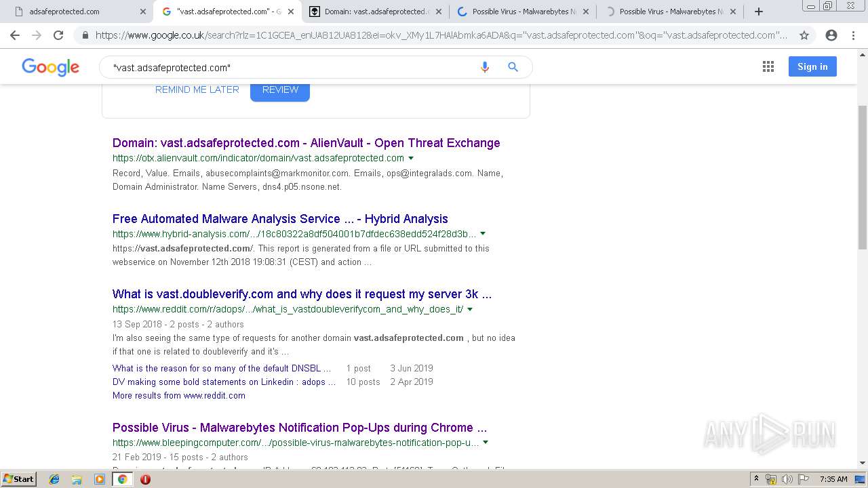This screenshot has width=868, height=488.
Task: Show hidden system tray icons
Action: (756, 479)
